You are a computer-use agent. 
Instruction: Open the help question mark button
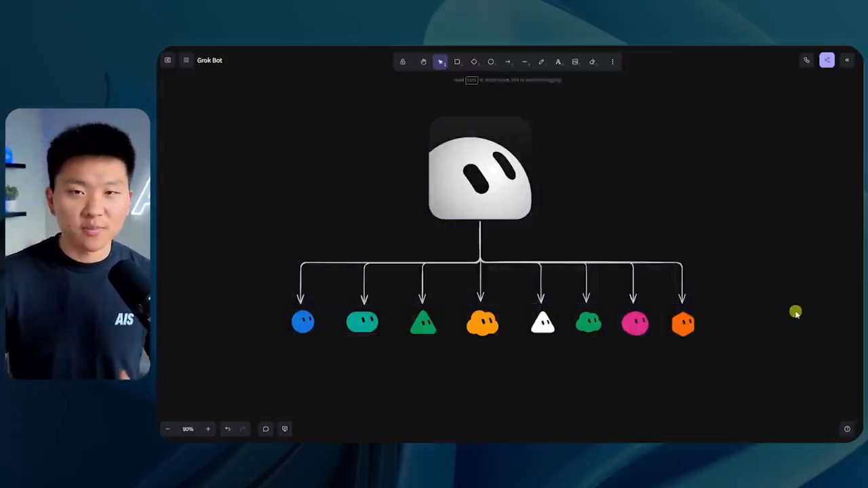(847, 429)
